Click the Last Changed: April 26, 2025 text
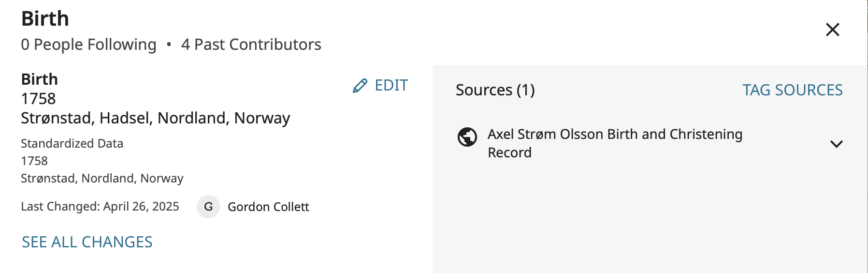The height and width of the screenshot is (273, 868). [x=100, y=207]
